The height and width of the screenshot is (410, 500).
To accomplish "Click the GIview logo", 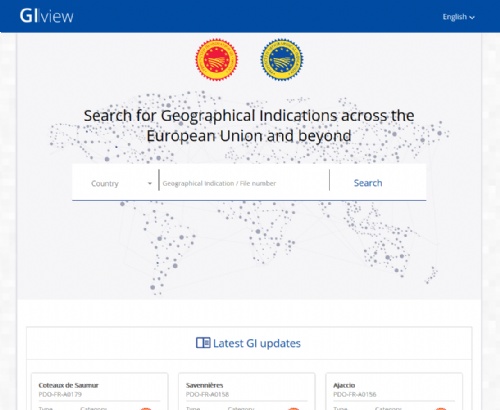I will [x=46, y=16].
